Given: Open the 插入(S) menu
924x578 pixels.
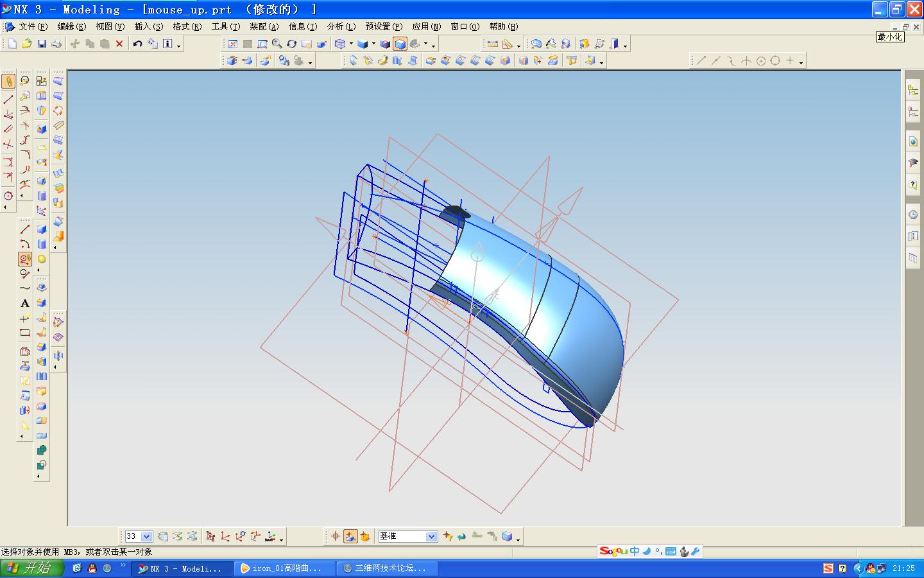Looking at the screenshot, I should click(149, 26).
